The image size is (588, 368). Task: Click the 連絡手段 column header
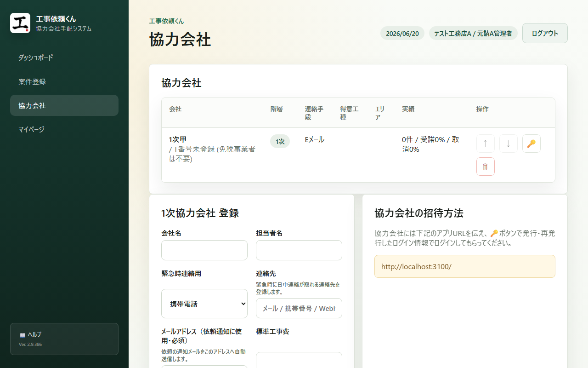point(314,113)
